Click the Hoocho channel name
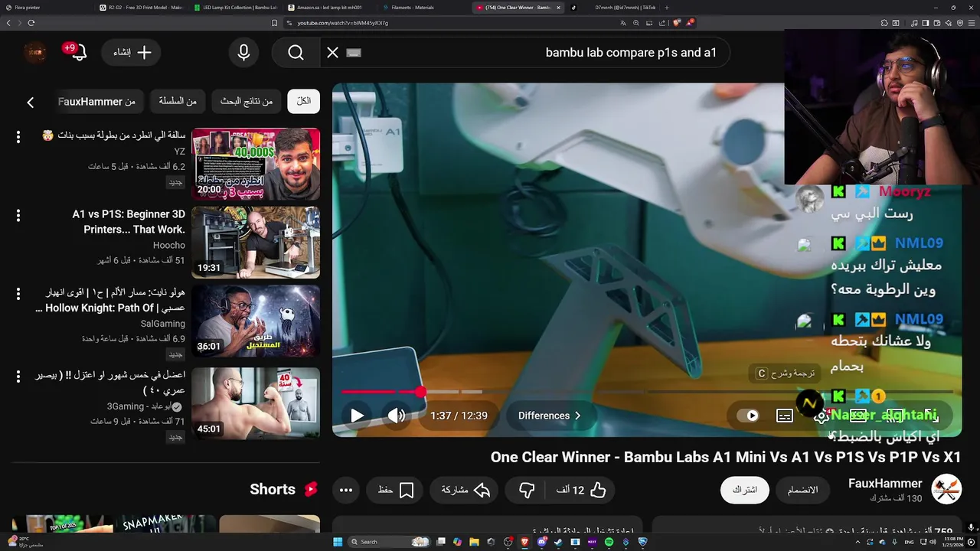The image size is (980, 551). 169,245
